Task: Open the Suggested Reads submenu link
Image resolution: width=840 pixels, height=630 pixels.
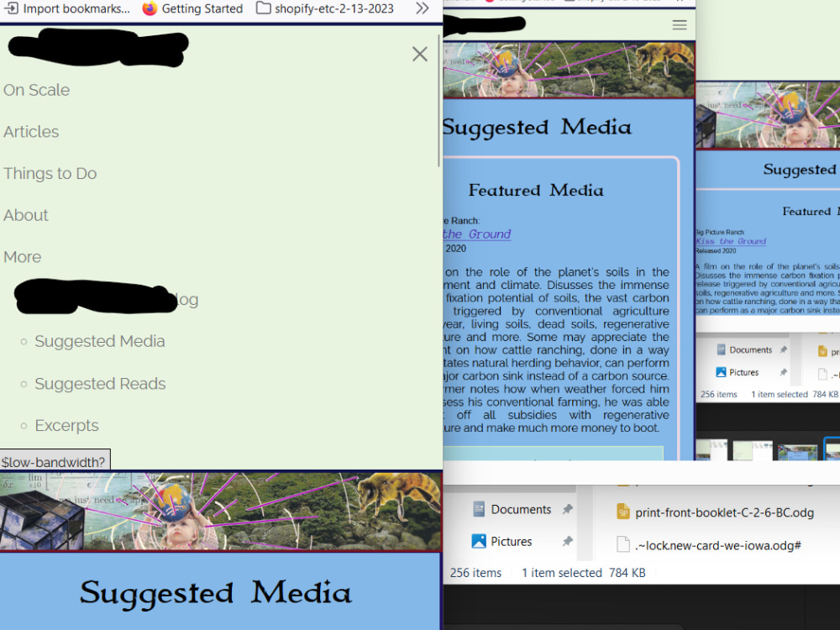Action: 100,384
